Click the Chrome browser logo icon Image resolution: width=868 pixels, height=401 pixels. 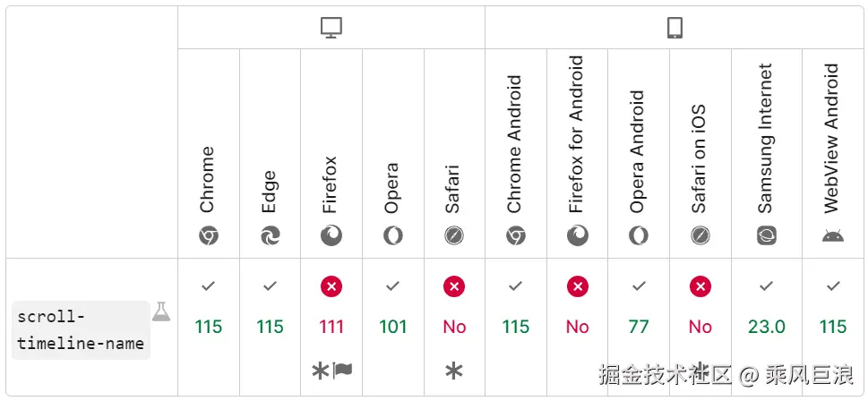coord(208,236)
